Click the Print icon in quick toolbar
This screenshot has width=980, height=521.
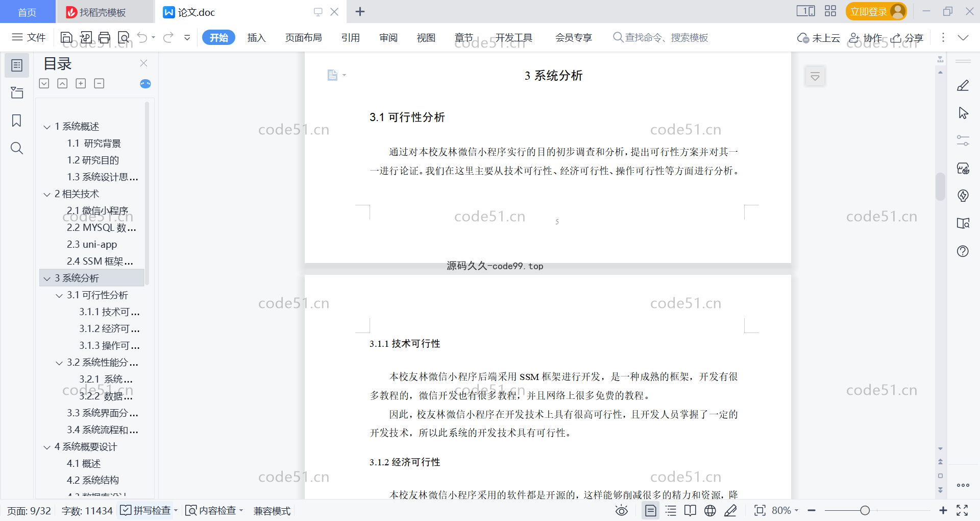coord(105,37)
